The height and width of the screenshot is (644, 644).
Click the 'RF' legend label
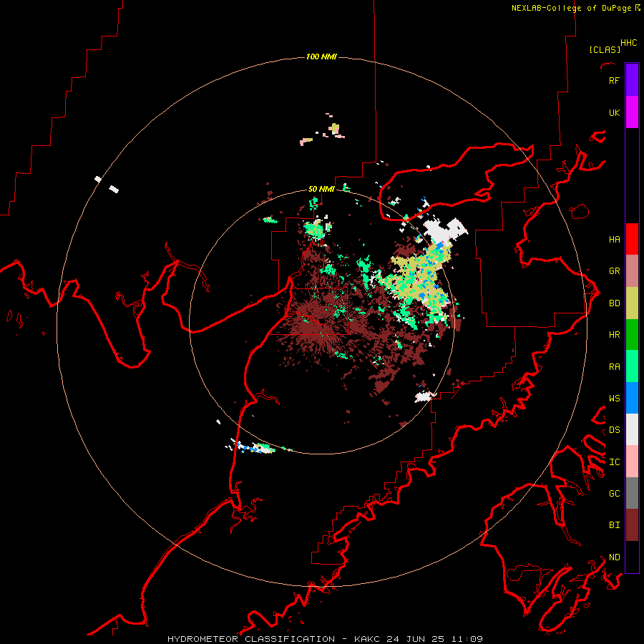614,81
